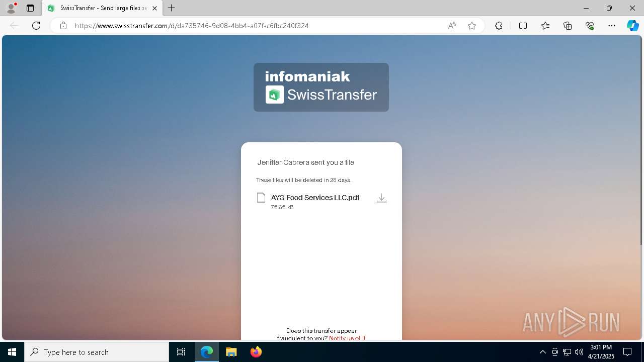Open Browser essentials heart icon

(x=590, y=26)
